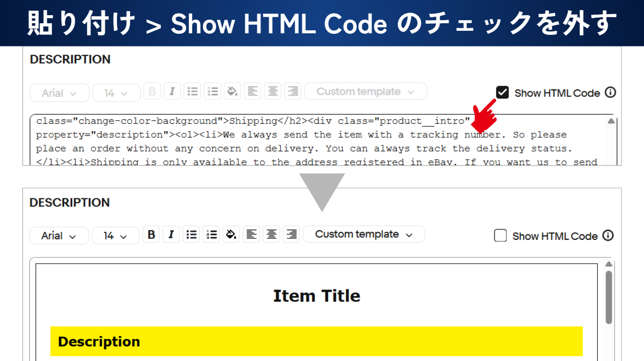
Task: Click the greyed-out Custom template dropdown
Action: click(365, 91)
